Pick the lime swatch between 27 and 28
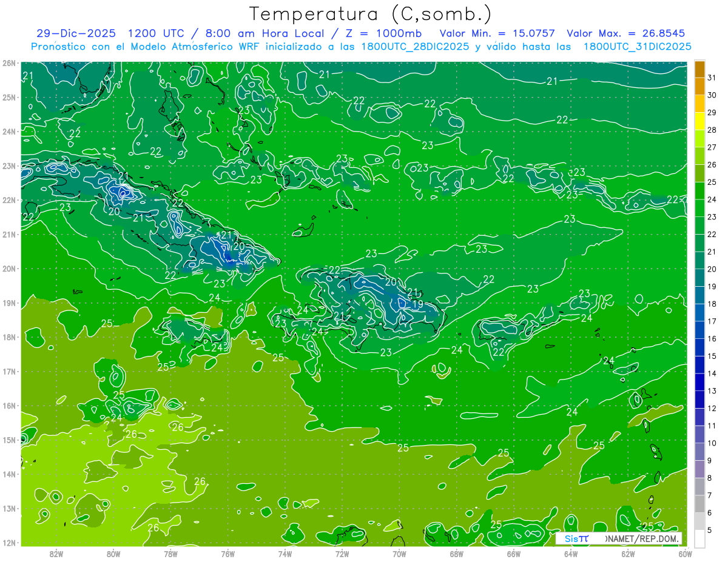This screenshot has width=728, height=562. coord(699,138)
